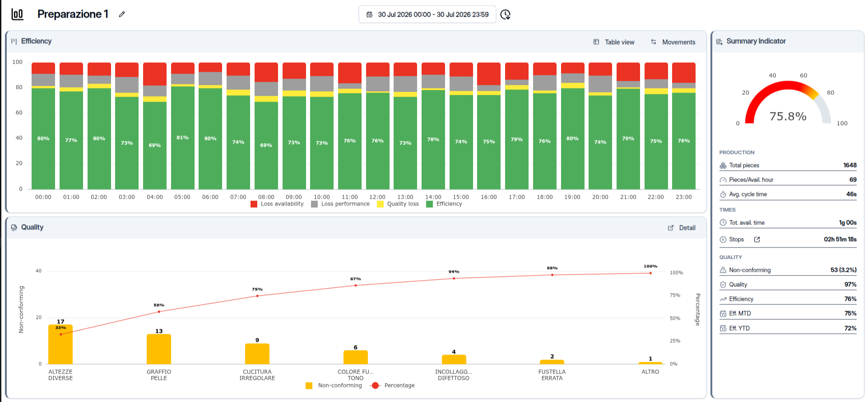The image size is (868, 402).
Task: Click the Pieces/Avail. hour gauge icon
Action: pyautogui.click(x=723, y=180)
